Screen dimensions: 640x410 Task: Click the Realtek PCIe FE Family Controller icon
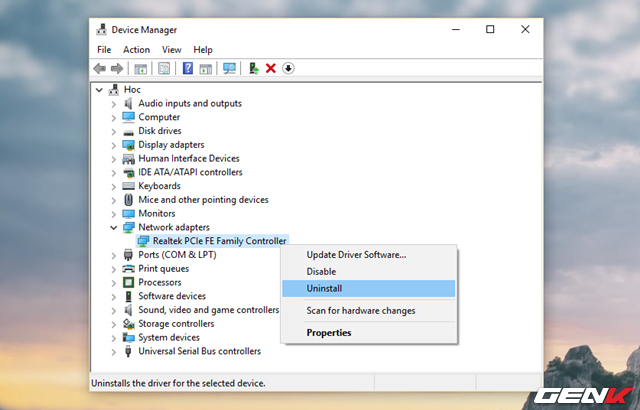[x=143, y=242]
